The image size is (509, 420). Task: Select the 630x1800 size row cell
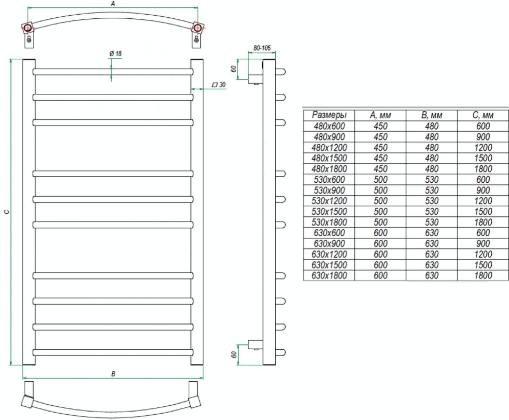click(x=329, y=275)
